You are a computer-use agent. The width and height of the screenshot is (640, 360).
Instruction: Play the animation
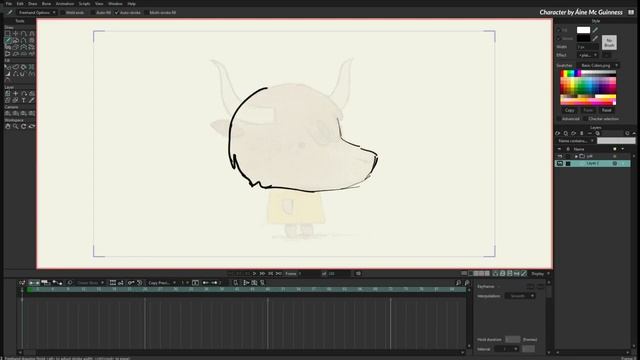pyautogui.click(x=254, y=273)
